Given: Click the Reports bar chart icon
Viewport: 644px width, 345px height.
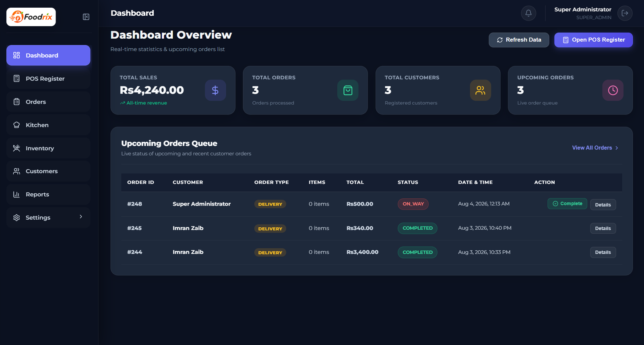Looking at the screenshot, I should 17,194.
